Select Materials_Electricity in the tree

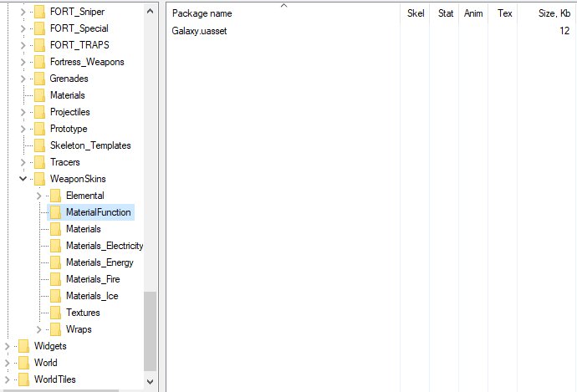pyautogui.click(x=105, y=246)
